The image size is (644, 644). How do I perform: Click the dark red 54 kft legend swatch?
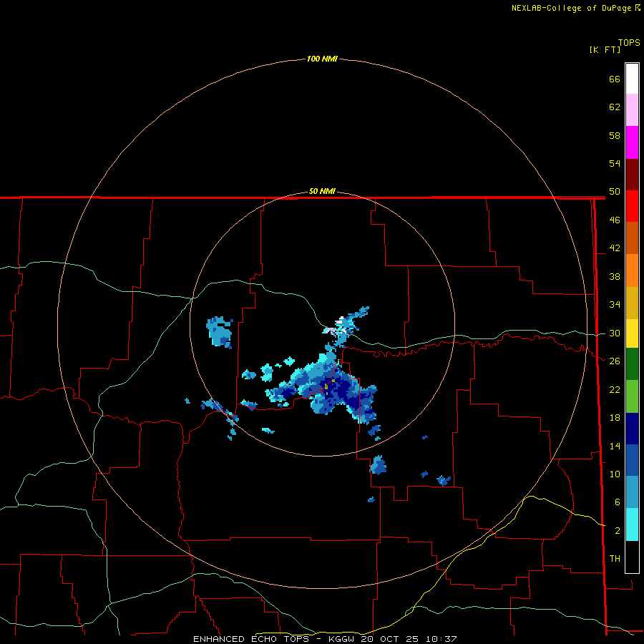coord(632,175)
